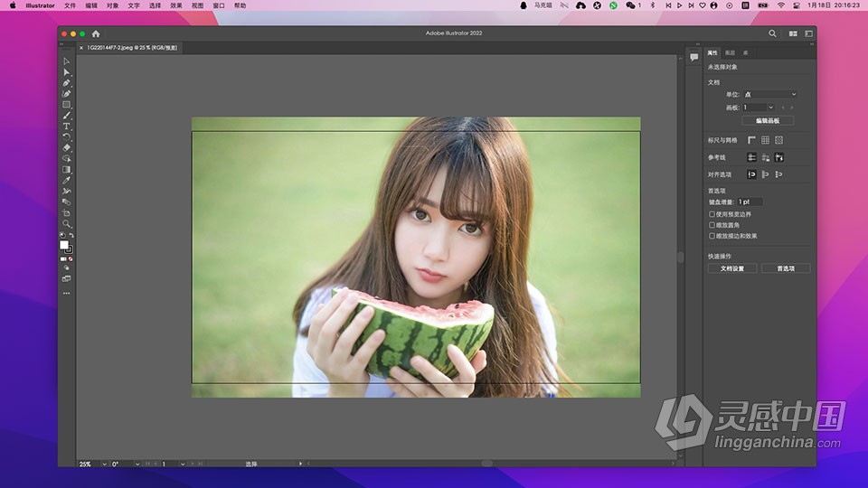The width and height of the screenshot is (868, 488).
Task: Toggle lock guides button
Action: pyautogui.click(x=765, y=157)
